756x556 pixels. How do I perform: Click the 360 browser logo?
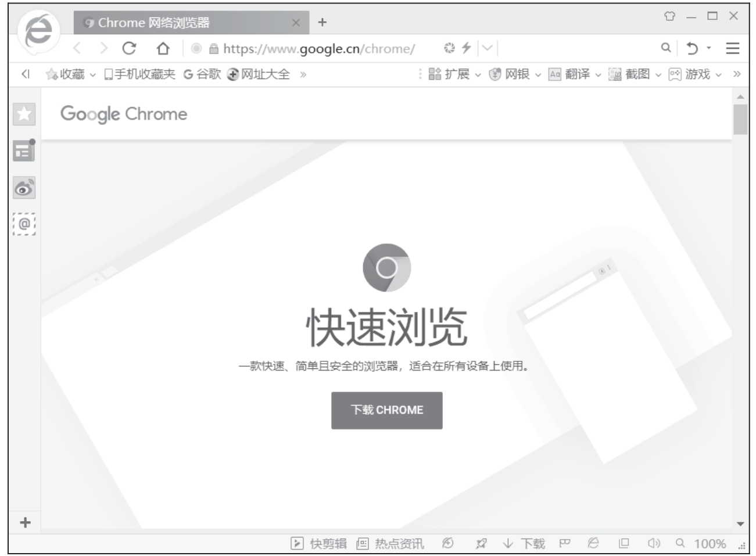pos(38,31)
